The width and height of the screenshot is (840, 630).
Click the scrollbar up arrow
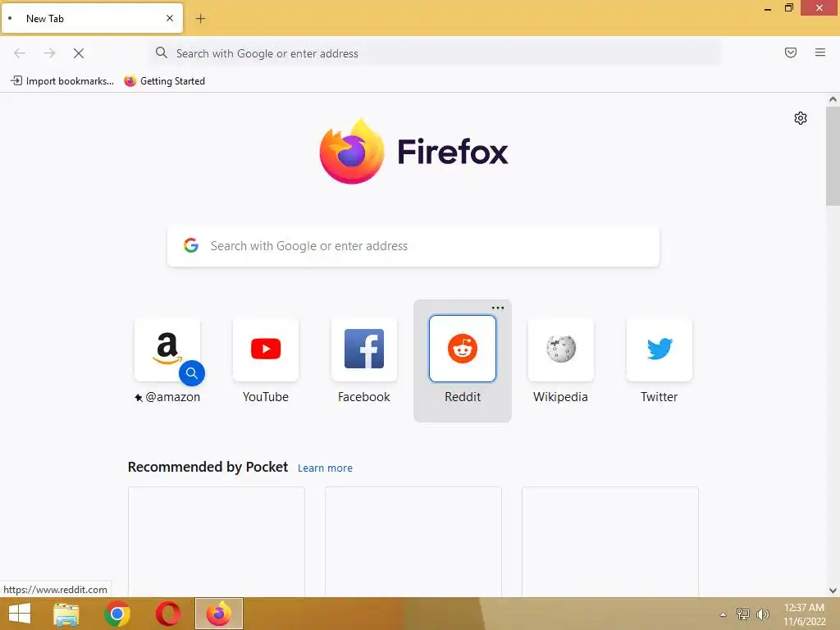click(833, 99)
